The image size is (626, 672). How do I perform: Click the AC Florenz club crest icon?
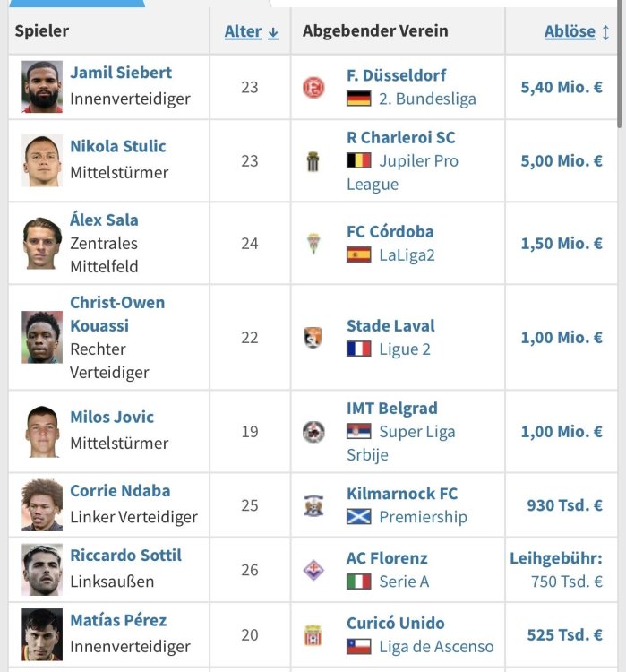(x=313, y=570)
